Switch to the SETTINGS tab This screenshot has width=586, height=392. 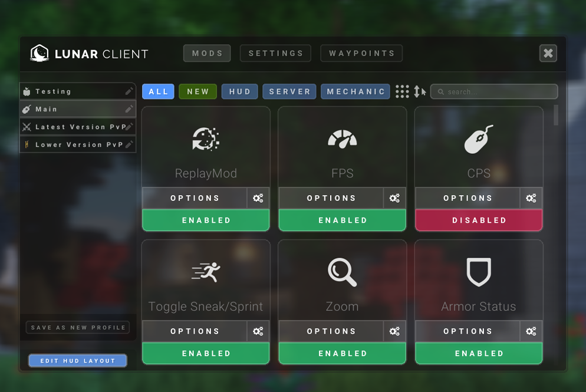tap(275, 53)
